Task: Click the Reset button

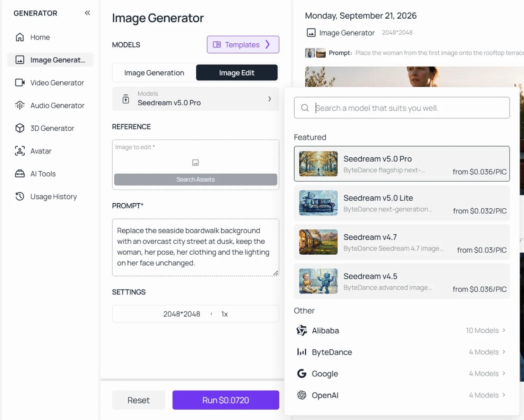Action: (x=139, y=400)
